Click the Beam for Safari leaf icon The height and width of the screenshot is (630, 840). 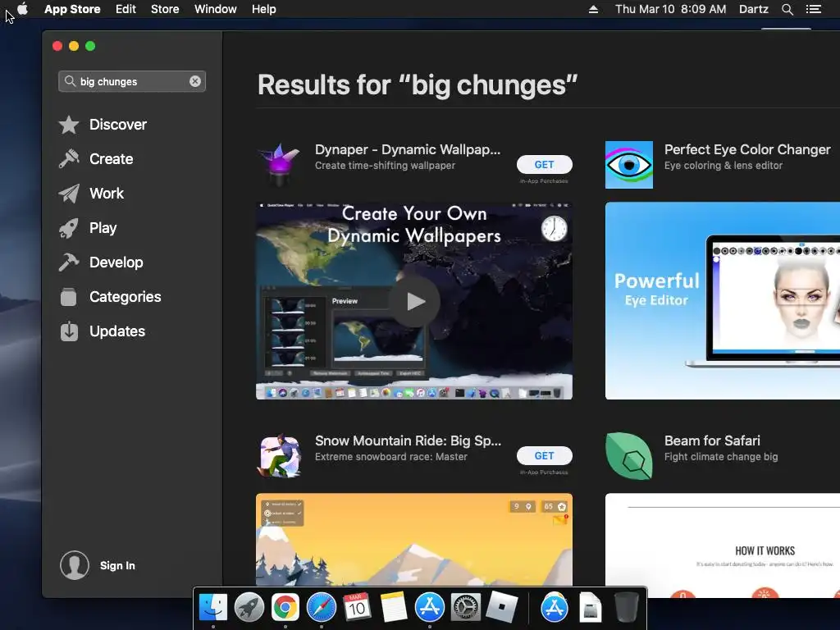click(629, 456)
